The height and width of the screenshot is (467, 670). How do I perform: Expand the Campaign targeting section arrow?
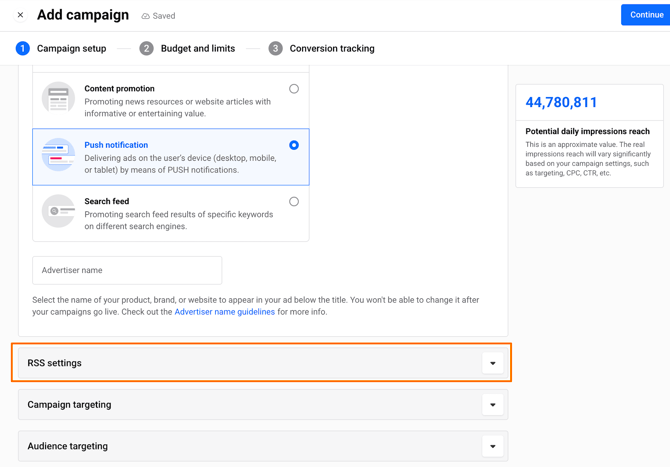pyautogui.click(x=493, y=405)
